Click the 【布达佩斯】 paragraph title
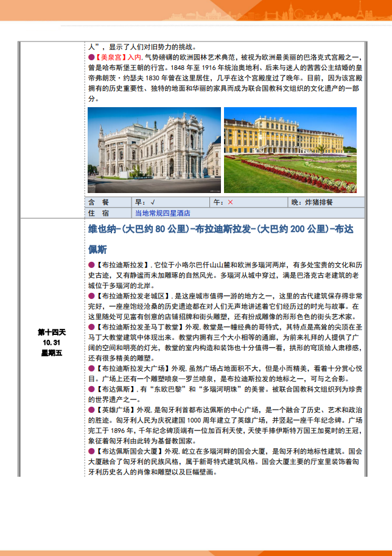Viewport: 392px width, 556px height. [116, 389]
